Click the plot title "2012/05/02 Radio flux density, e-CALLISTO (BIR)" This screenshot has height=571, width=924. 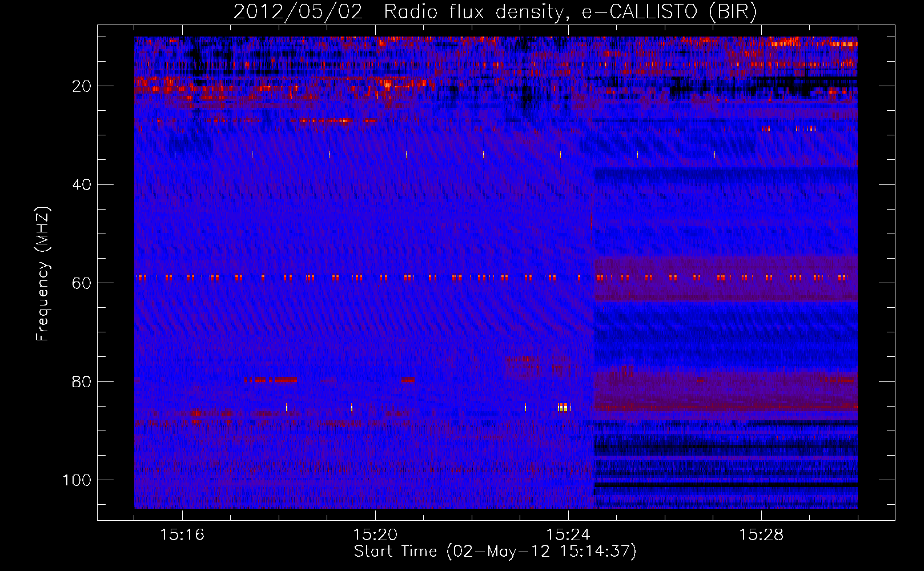point(495,11)
